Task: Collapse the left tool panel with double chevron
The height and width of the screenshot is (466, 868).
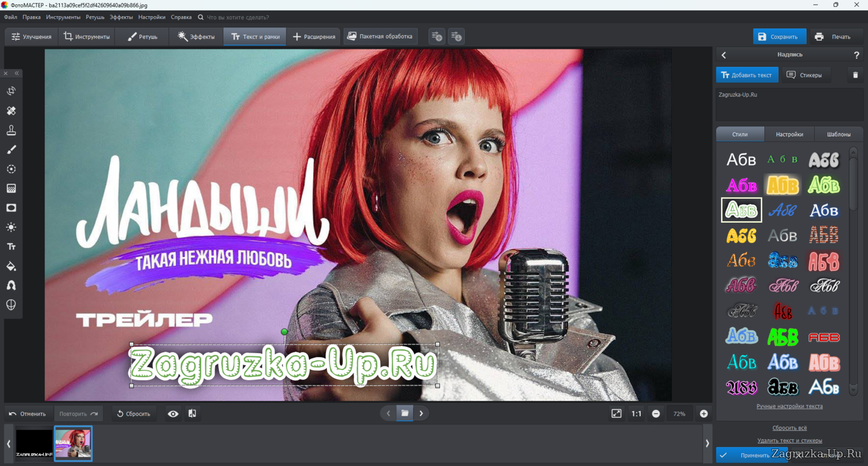Action: point(17,73)
